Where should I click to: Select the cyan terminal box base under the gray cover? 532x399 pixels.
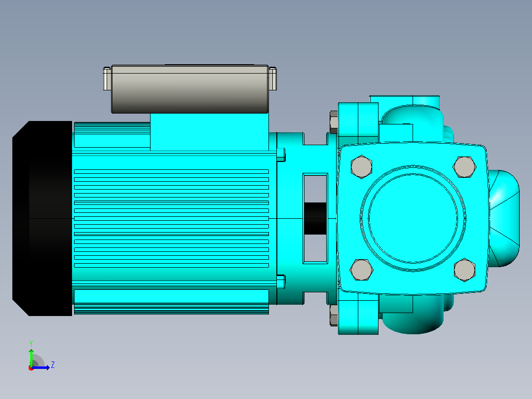[x=209, y=132]
